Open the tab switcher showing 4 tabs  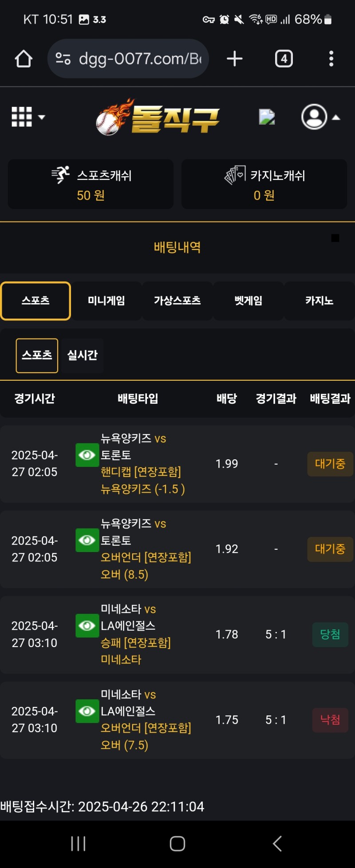click(x=284, y=59)
